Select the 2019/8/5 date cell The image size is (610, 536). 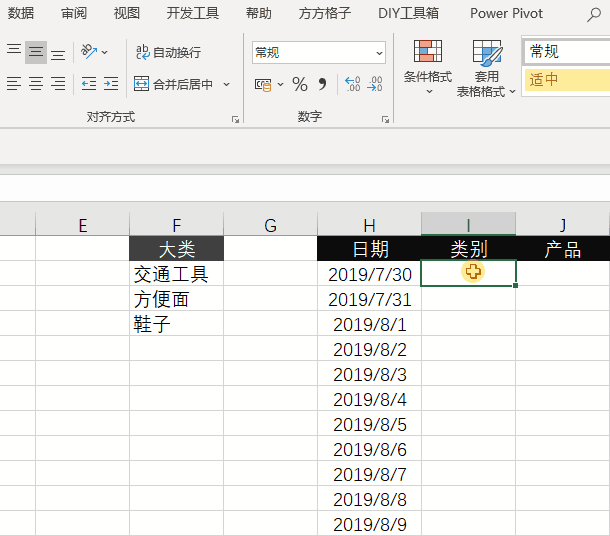[x=369, y=423]
